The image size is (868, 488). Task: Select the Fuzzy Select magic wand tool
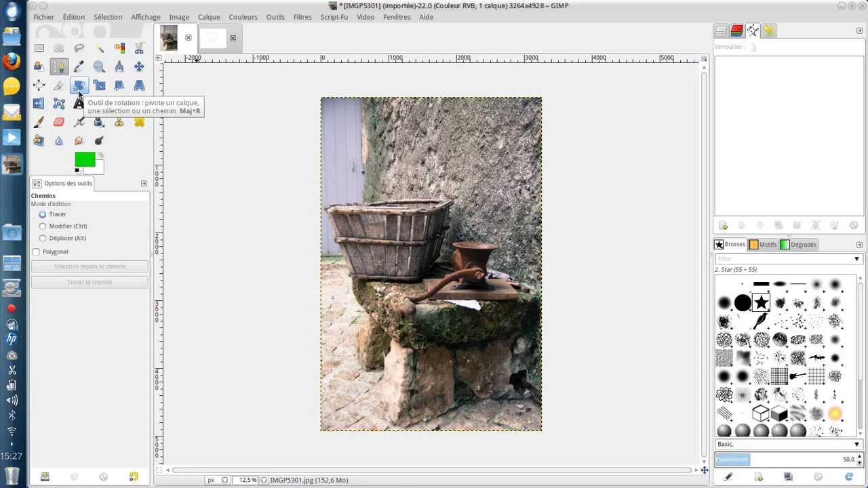(x=99, y=48)
